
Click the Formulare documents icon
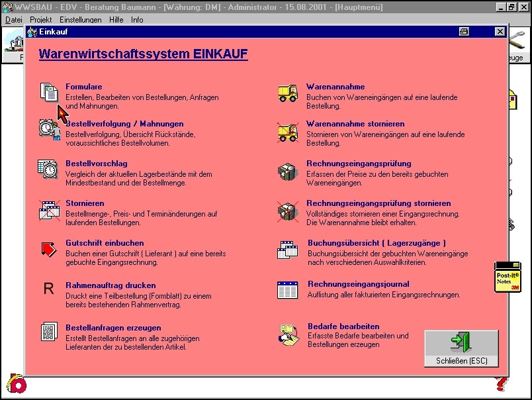coord(49,92)
